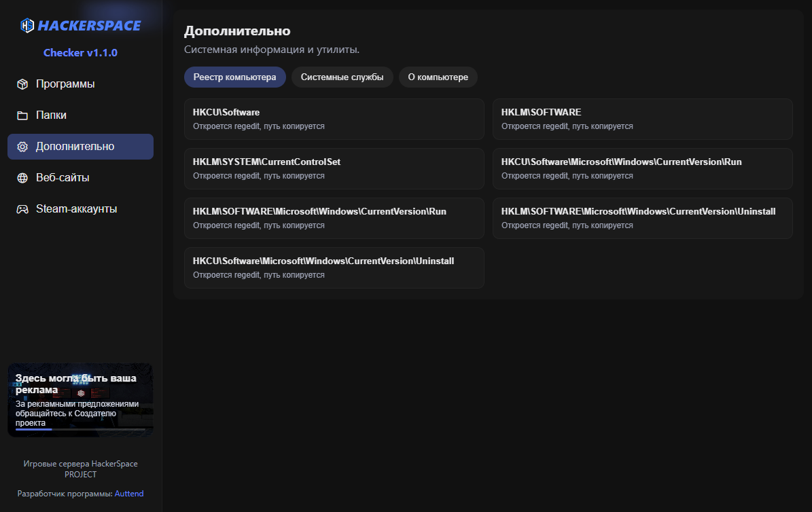This screenshot has height=512, width=812.
Task: Open the HKCU\Software registry path
Action: click(334, 119)
